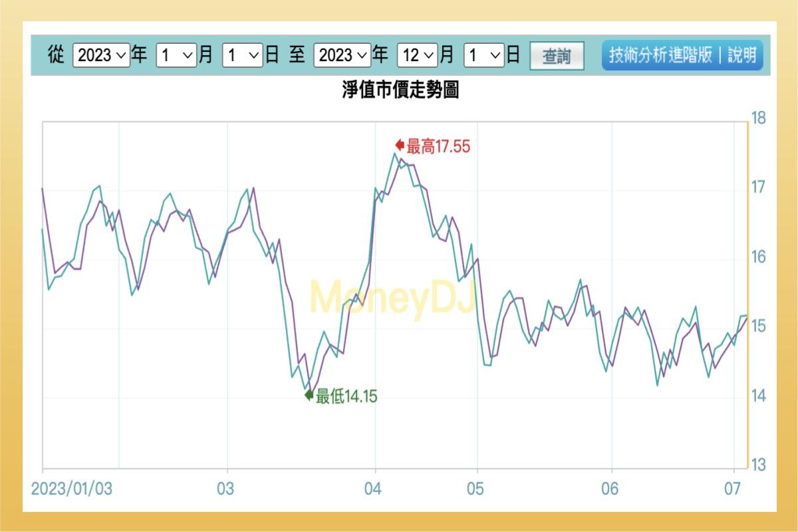
Task: Click the 查詢 query button
Action: click(557, 57)
